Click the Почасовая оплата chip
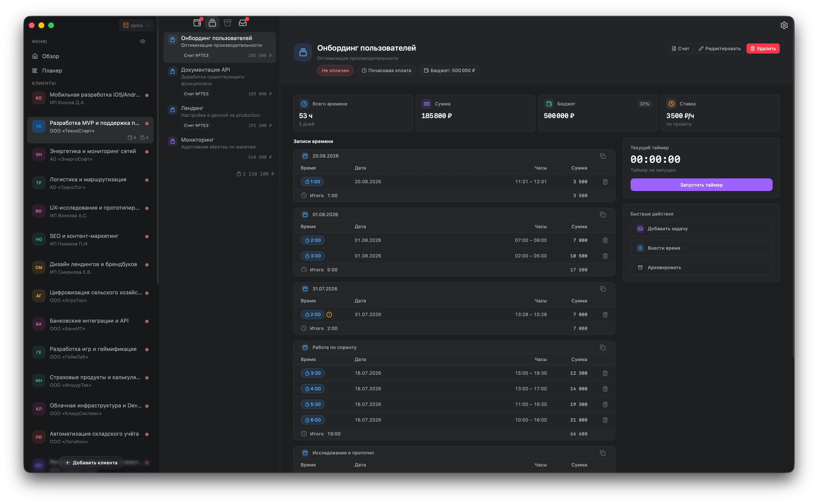Image resolution: width=818 pixels, height=504 pixels. 386,71
